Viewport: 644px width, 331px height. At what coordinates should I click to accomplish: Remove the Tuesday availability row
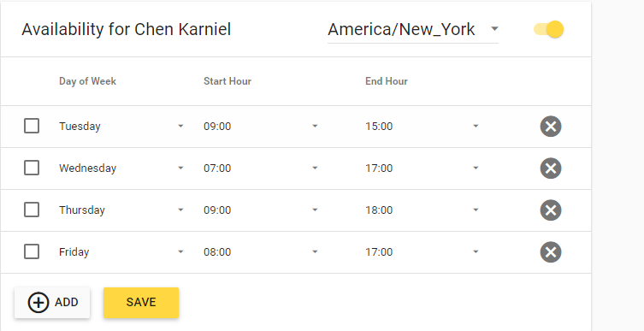click(551, 126)
